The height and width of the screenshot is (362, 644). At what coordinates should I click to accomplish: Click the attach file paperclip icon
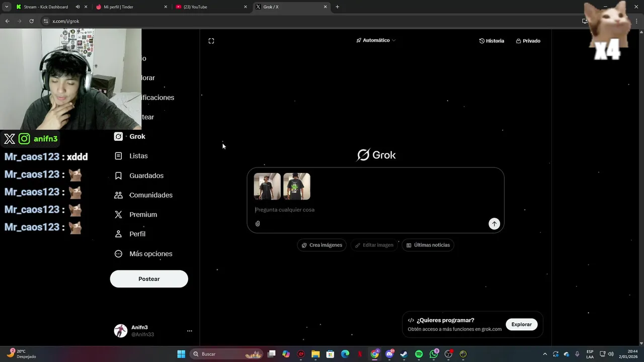[x=258, y=224]
